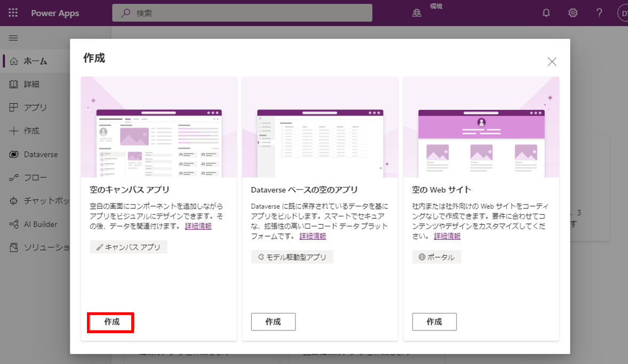Click the 空のキャンバス アプリ heading
628x364 pixels.
(130, 190)
